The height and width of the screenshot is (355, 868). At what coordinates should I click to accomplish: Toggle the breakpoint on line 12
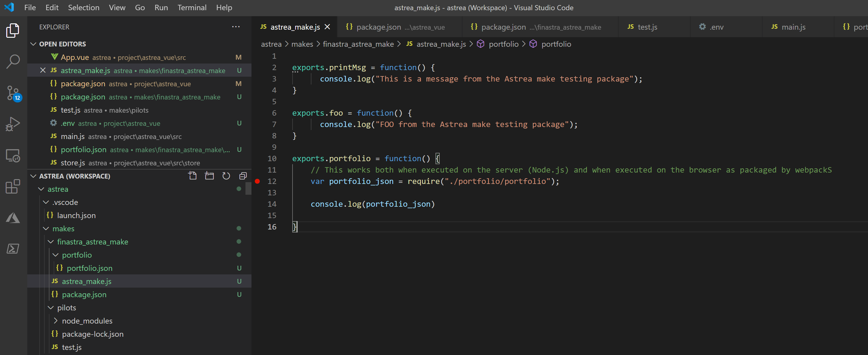[x=257, y=181]
